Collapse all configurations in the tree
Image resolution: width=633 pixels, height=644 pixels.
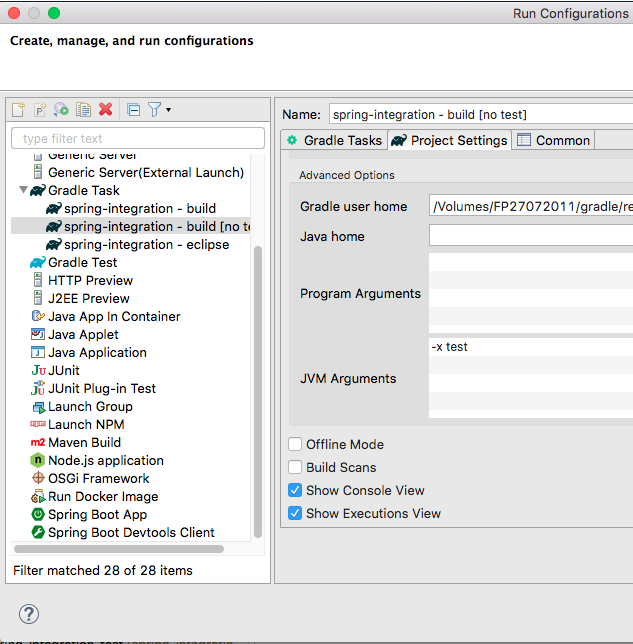click(134, 110)
